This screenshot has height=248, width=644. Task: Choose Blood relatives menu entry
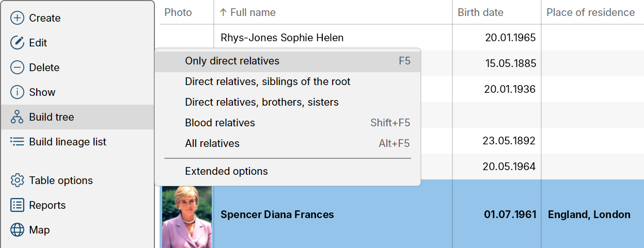click(288, 123)
